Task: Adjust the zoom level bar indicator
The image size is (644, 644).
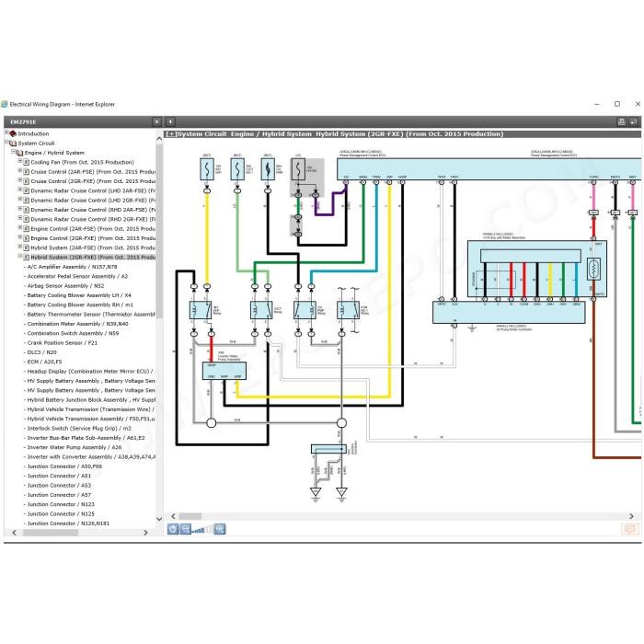Action: [x=202, y=529]
